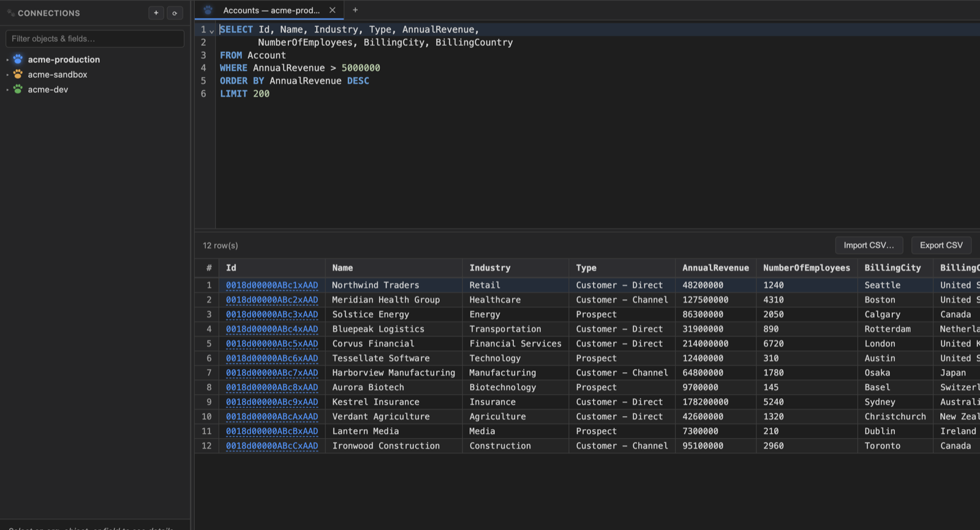Click the Rotterdam billing city cell
Image resolution: width=980 pixels, height=530 pixels.
click(x=895, y=329)
